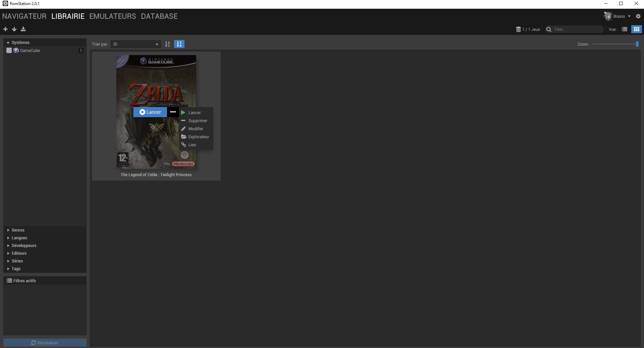Click the Filtres actifs list icon
The image size is (644, 348).
point(9,281)
